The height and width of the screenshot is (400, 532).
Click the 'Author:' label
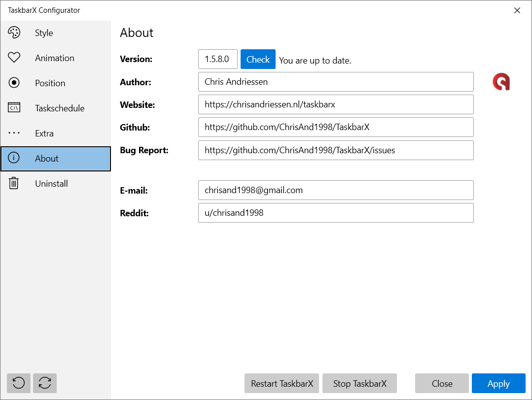[136, 82]
